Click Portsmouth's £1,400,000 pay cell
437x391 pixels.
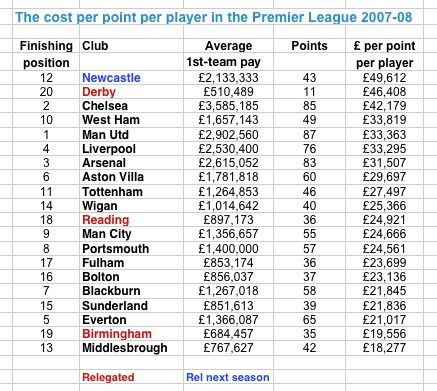[228, 249]
